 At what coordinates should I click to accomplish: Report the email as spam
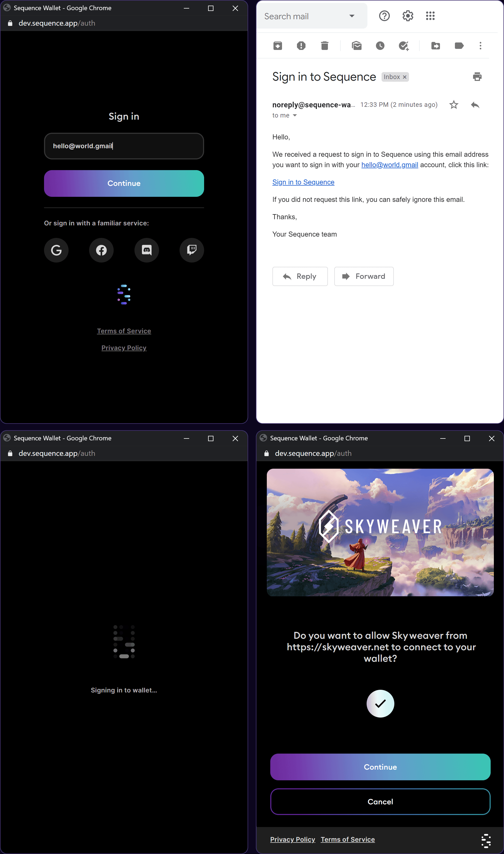point(301,46)
